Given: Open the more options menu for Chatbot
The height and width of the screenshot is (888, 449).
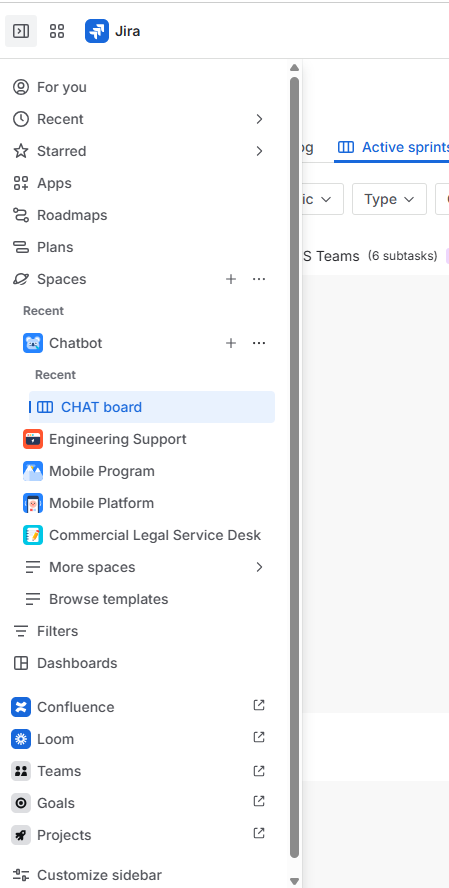Looking at the screenshot, I should pos(259,343).
